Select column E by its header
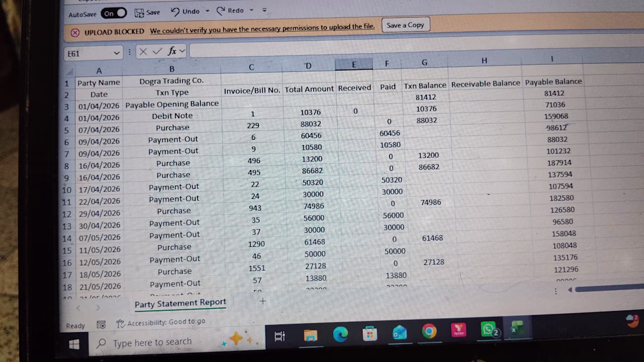Image resolution: width=644 pixels, height=362 pixels. click(x=354, y=64)
